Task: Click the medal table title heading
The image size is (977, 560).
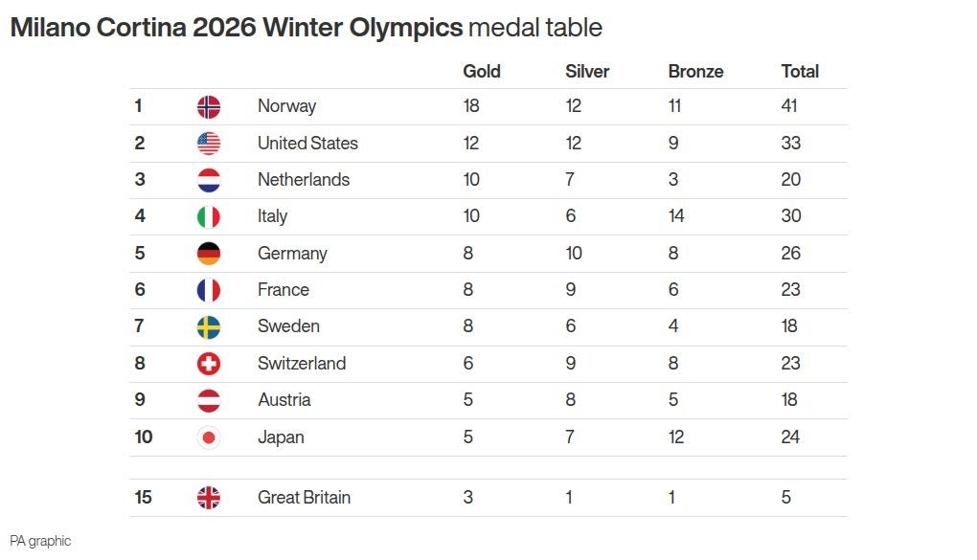Action: pos(307,28)
